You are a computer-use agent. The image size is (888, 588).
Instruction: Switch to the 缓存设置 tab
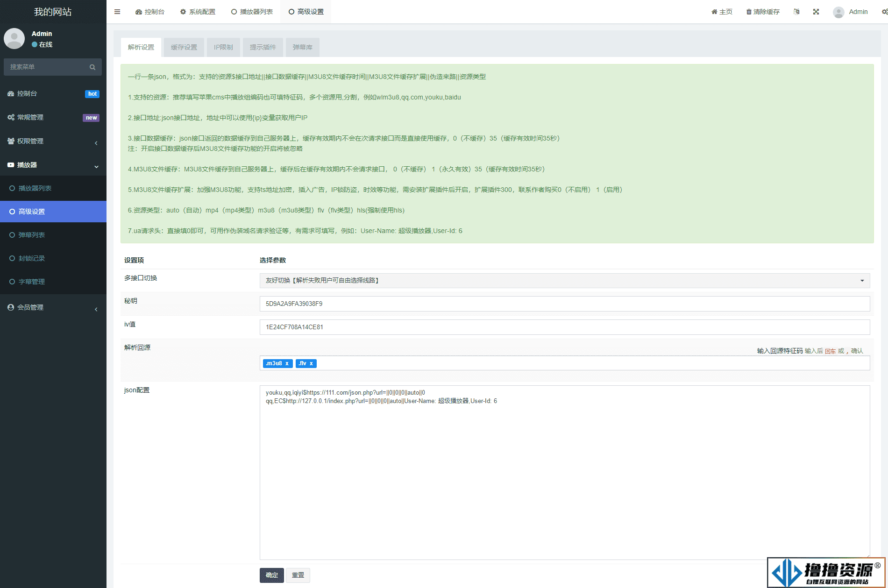pyautogui.click(x=184, y=47)
